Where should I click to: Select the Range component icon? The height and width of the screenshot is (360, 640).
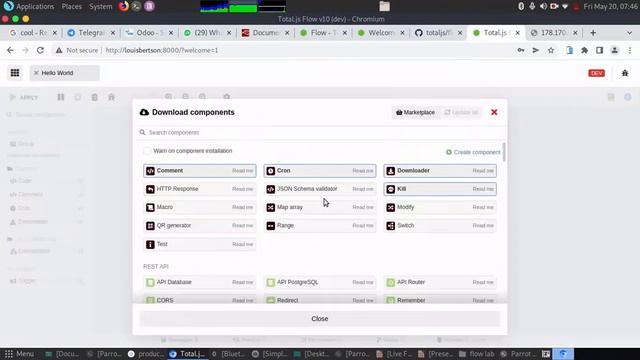coord(271,226)
